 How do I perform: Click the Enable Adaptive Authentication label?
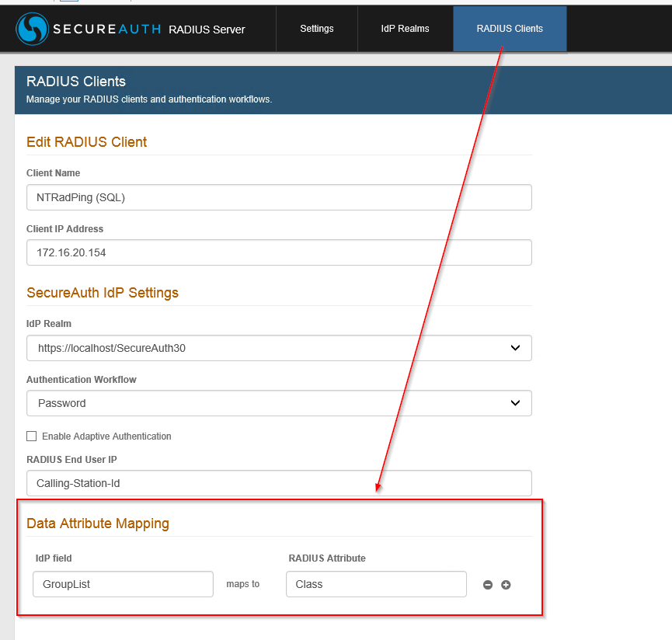[x=106, y=436]
